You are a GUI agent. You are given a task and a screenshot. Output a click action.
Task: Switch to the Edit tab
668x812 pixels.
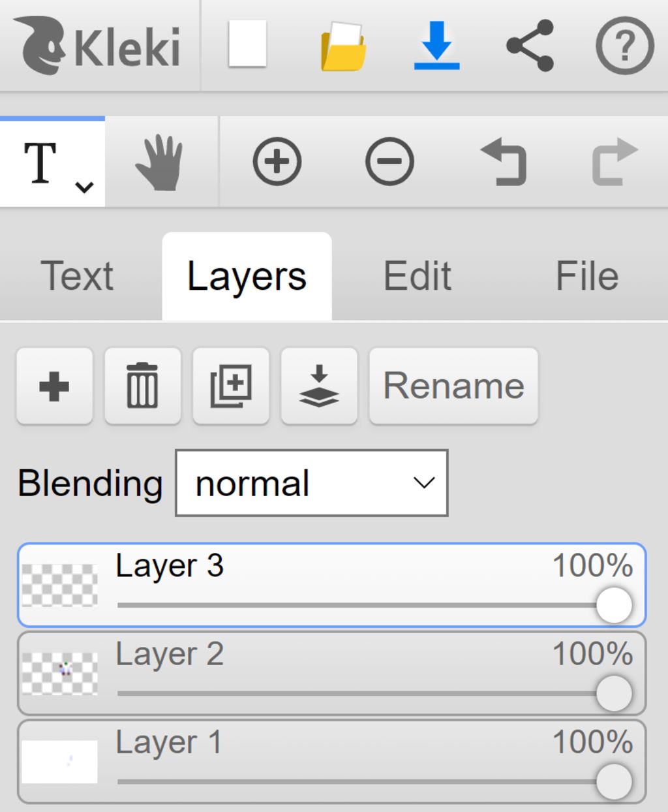click(x=417, y=276)
